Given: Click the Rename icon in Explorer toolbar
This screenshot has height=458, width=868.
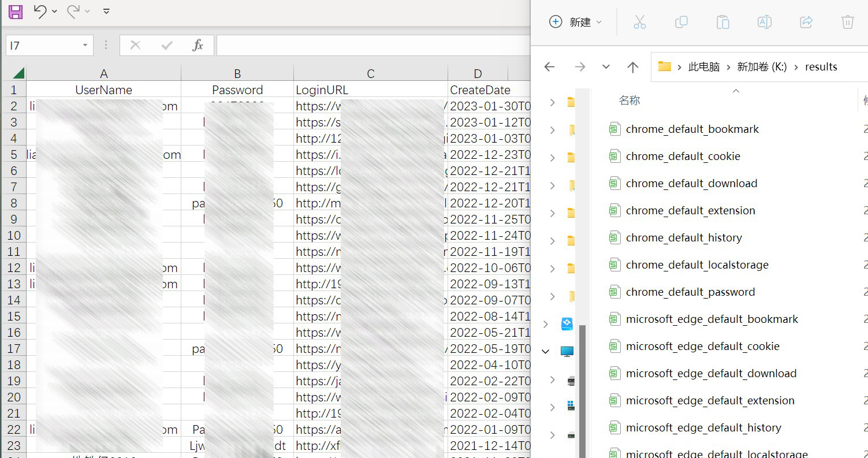Looking at the screenshot, I should (765, 22).
